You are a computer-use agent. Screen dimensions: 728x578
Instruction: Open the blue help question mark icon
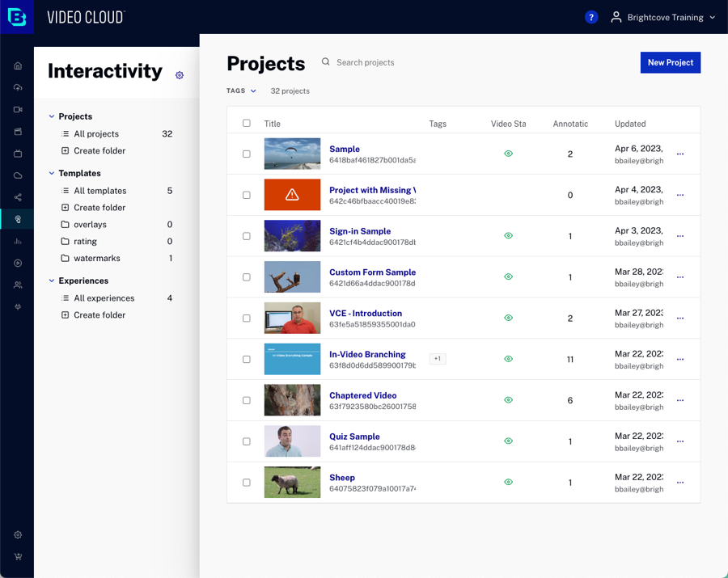tap(591, 17)
